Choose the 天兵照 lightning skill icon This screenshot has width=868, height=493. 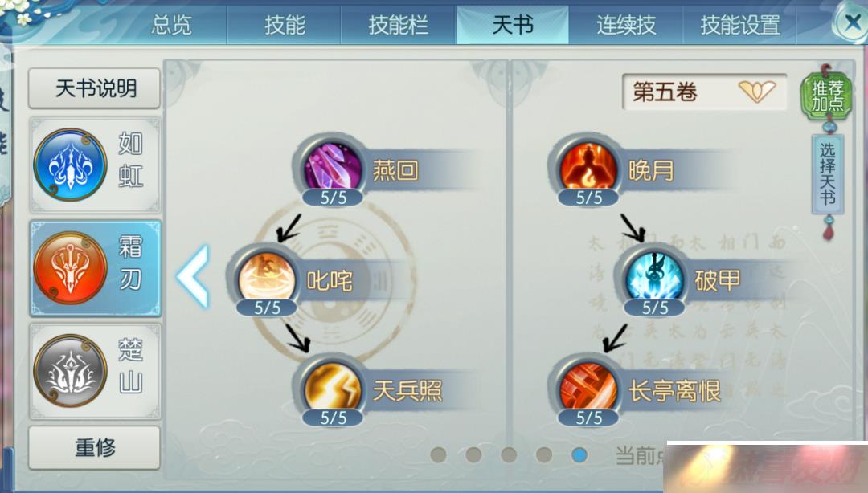click(x=332, y=388)
